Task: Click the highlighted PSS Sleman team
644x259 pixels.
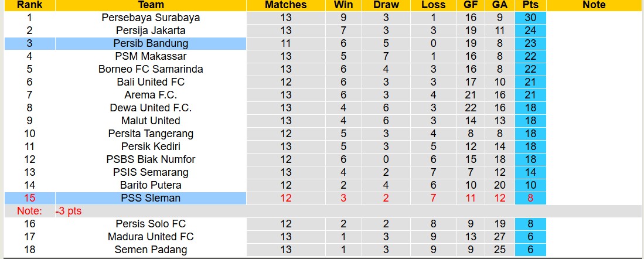Action: pos(151,198)
